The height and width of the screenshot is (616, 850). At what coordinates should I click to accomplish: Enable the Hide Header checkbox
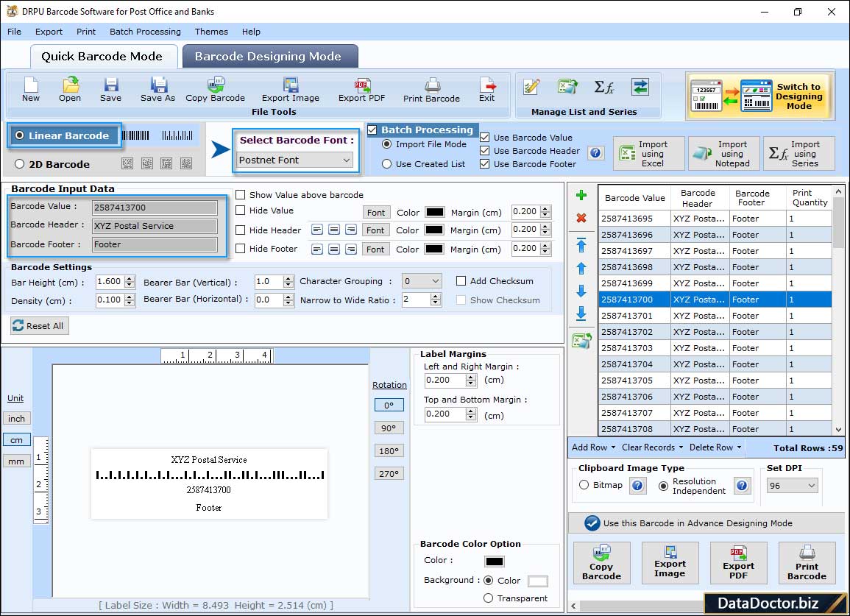tap(240, 230)
